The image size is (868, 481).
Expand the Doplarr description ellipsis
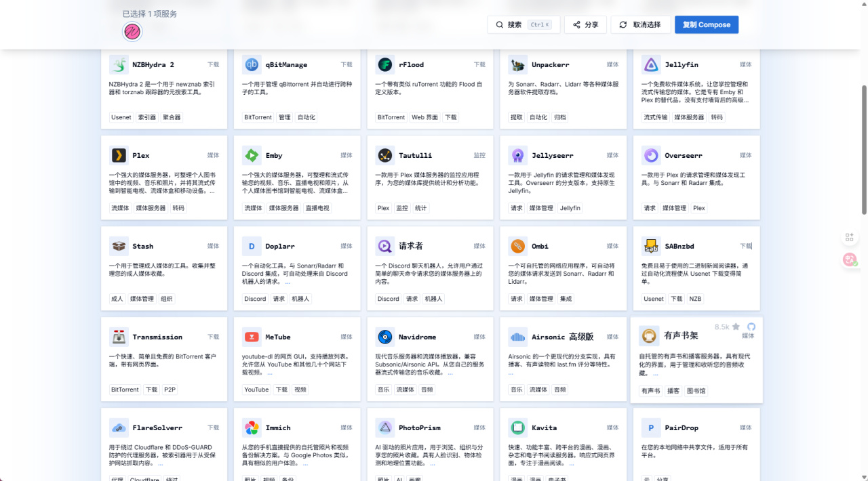(287, 283)
